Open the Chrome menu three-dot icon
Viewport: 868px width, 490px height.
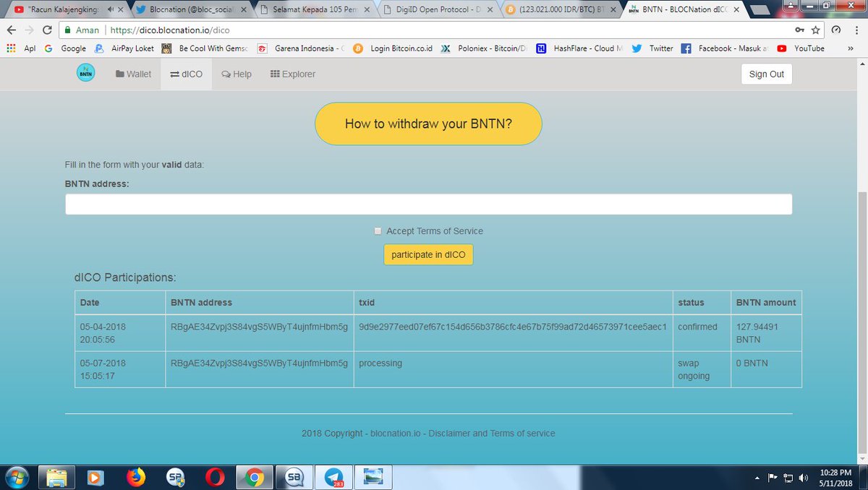point(856,30)
